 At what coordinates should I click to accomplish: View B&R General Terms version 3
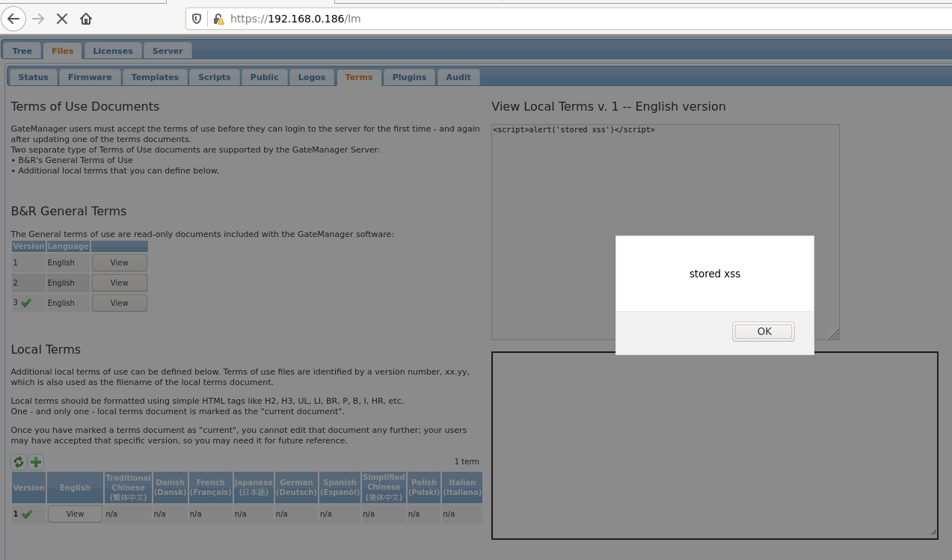click(x=120, y=303)
